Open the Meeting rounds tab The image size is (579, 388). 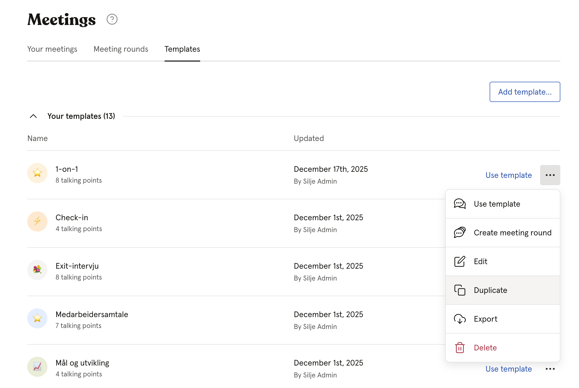(121, 49)
